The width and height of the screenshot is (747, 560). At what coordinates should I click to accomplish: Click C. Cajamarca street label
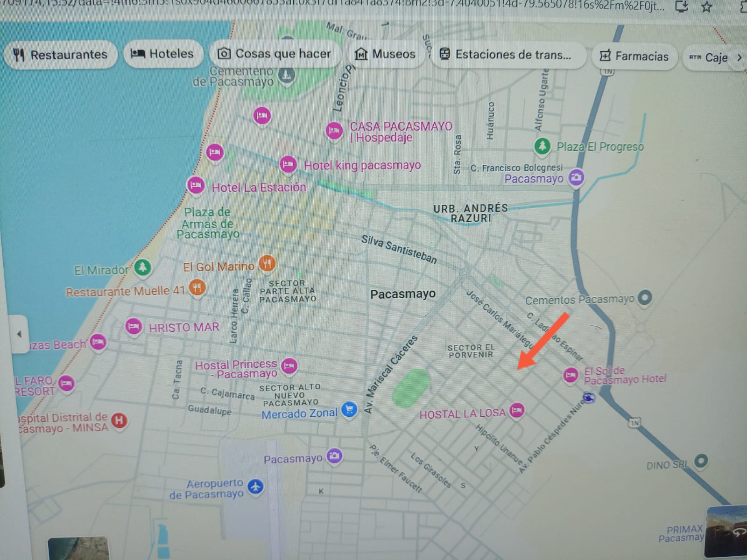point(227,393)
